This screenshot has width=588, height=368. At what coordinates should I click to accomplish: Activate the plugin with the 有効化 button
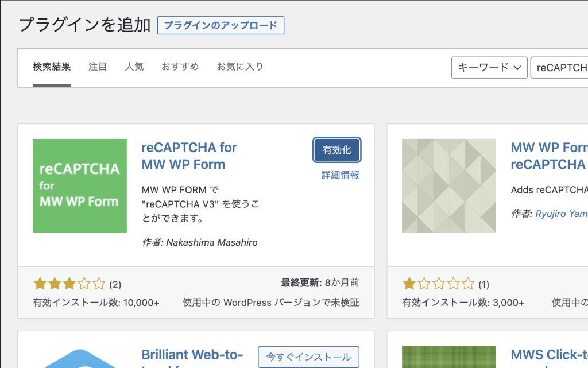[336, 150]
